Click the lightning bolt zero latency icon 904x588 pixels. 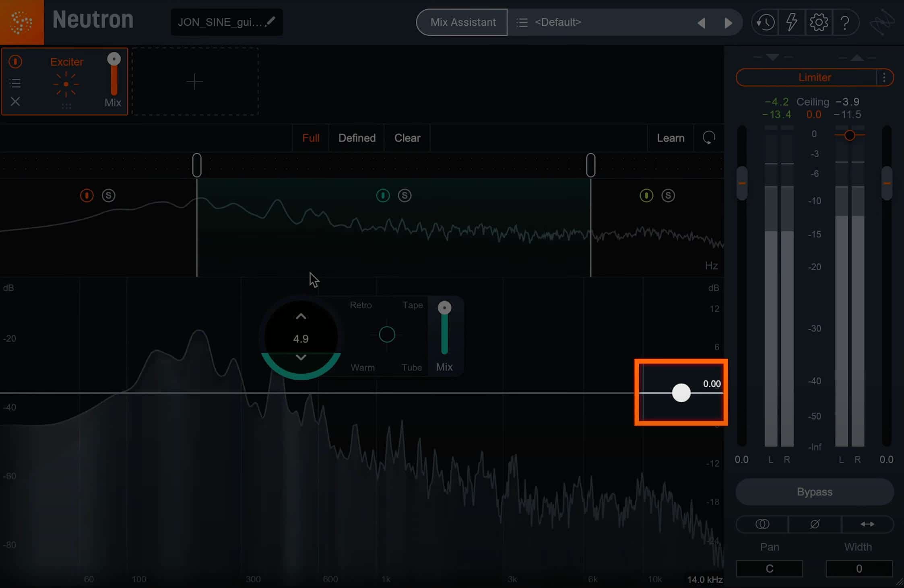coord(792,22)
